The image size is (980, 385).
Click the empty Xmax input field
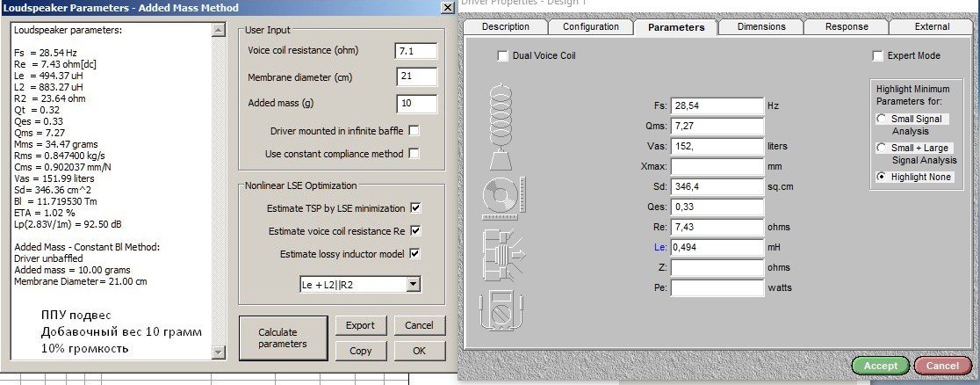point(717,166)
